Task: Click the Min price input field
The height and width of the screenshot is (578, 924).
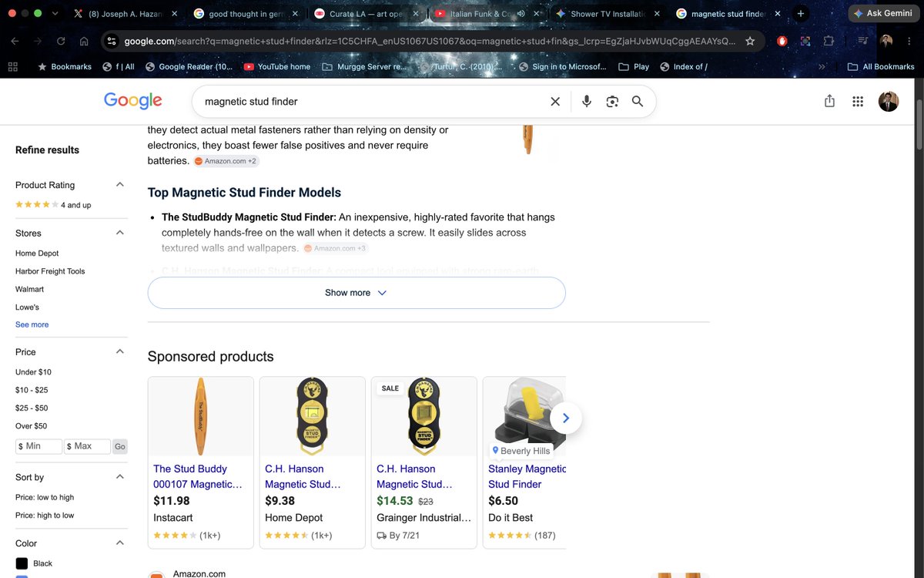Action: pyautogui.click(x=38, y=446)
